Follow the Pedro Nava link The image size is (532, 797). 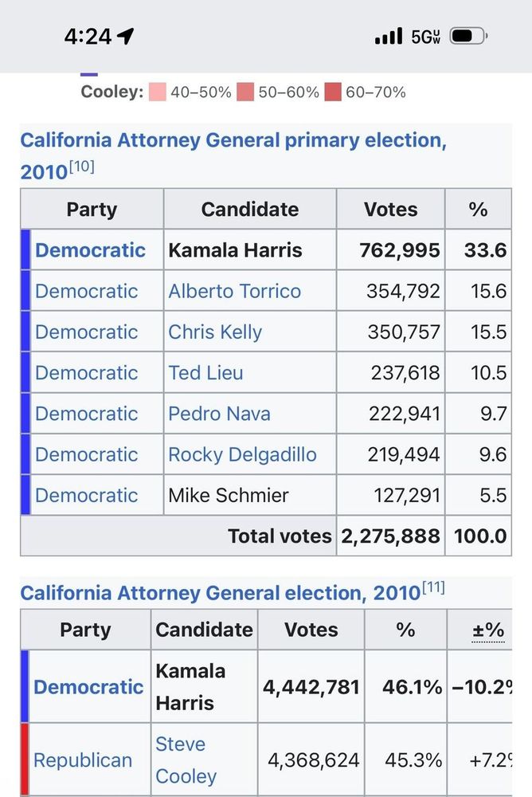[x=219, y=413]
